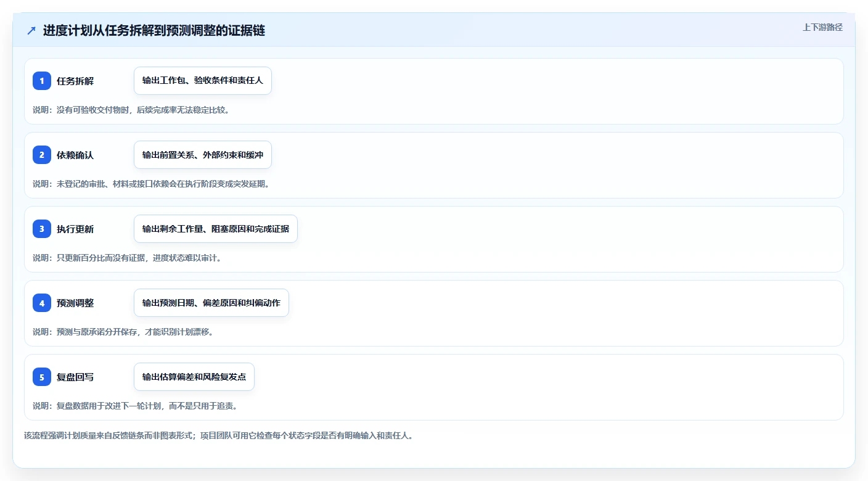Click the 预测调整 step title
The width and height of the screenshot is (868, 481).
[x=75, y=303]
